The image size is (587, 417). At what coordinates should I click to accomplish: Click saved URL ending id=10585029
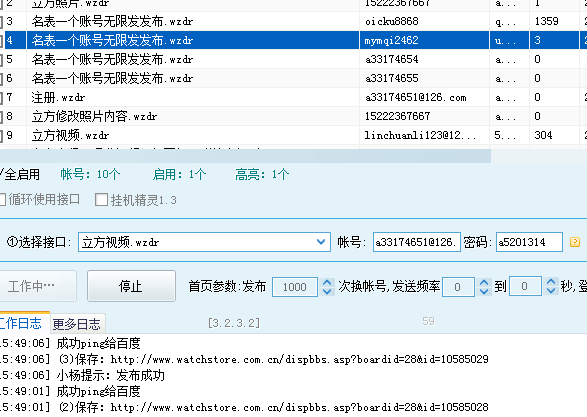(299, 359)
